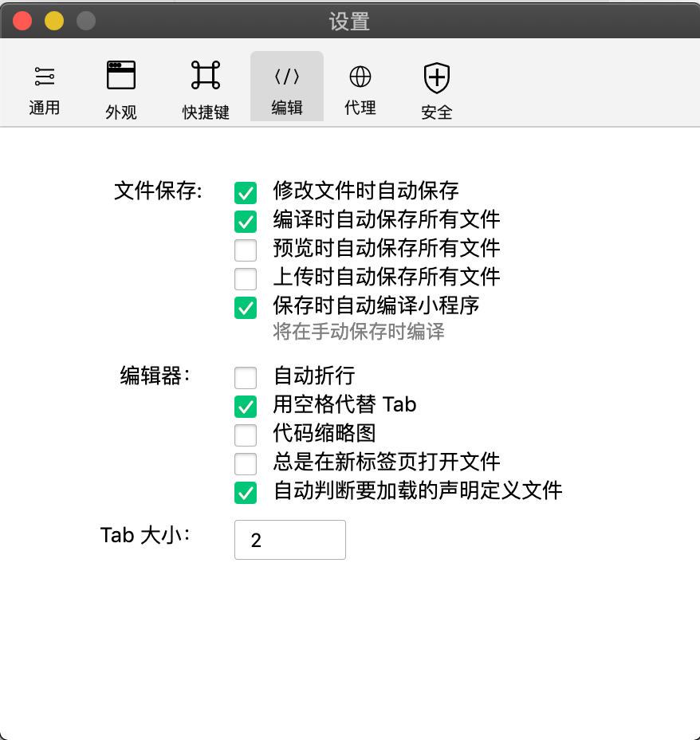This screenshot has height=740, width=700.
Task: Switch to the 编辑 tab label
Action: coord(287,108)
